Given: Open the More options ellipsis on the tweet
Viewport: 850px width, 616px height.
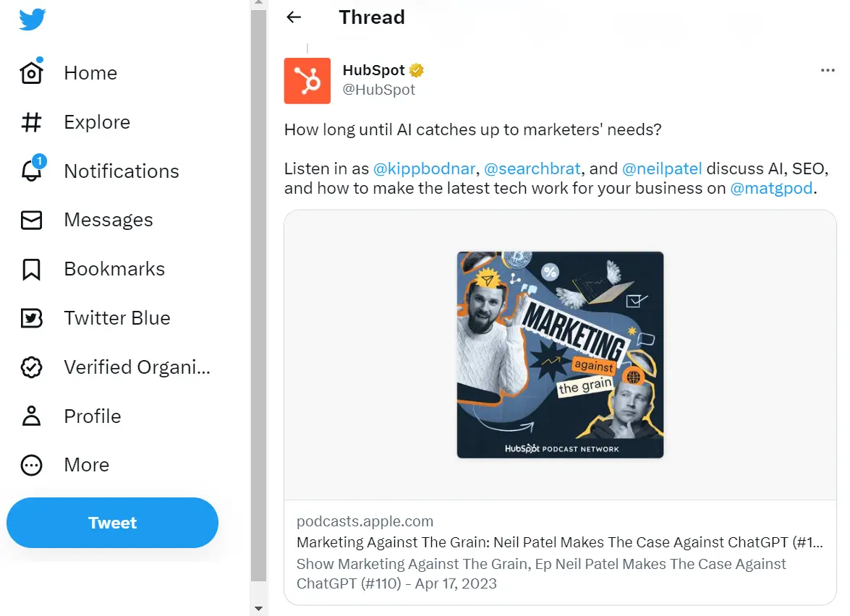Looking at the screenshot, I should coord(827,70).
